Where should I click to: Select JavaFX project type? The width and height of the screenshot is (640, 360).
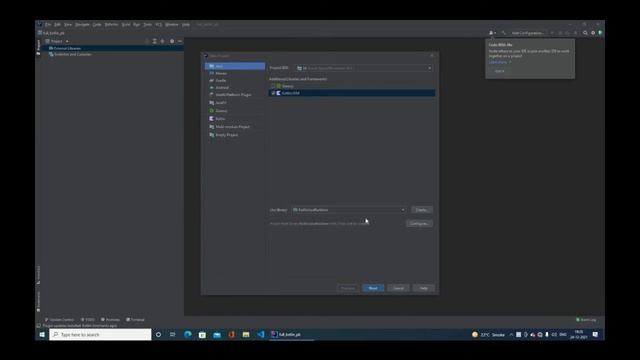(235, 103)
